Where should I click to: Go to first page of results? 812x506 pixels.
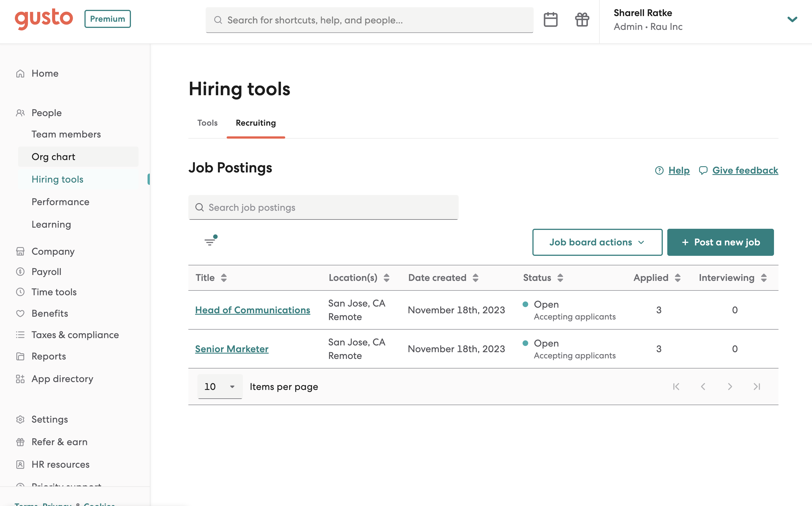pos(676,387)
